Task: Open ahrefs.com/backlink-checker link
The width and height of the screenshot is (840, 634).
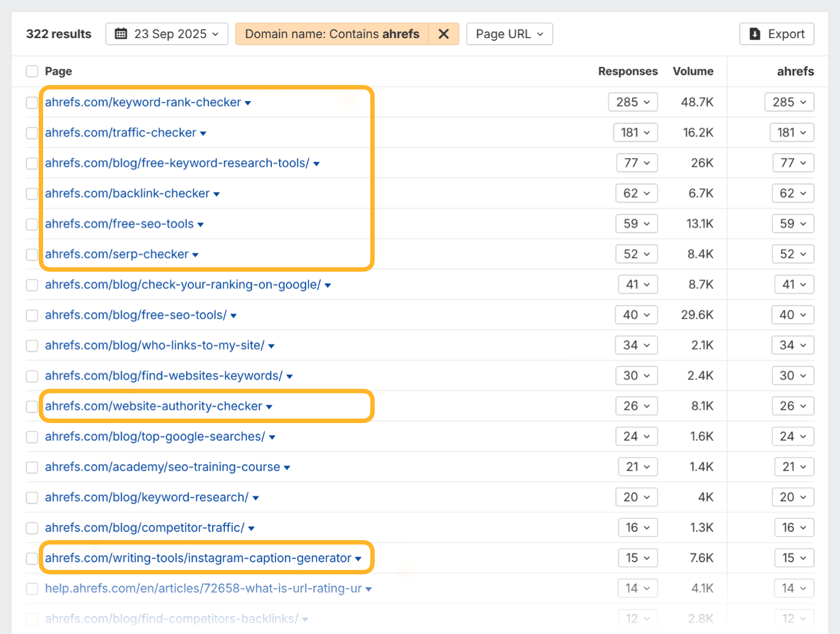Action: pyautogui.click(x=128, y=193)
